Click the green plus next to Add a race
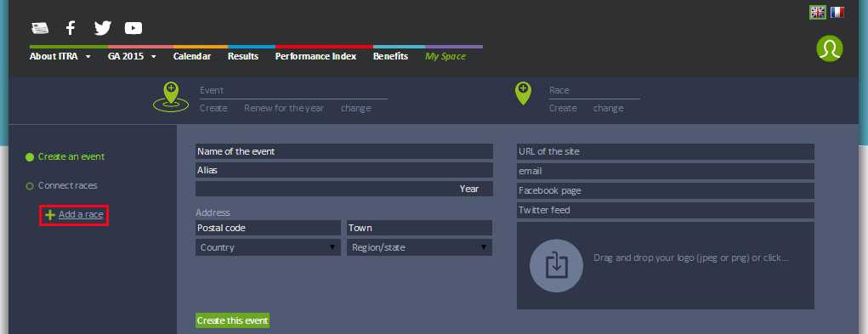Image resolution: width=868 pixels, height=334 pixels. 50,215
